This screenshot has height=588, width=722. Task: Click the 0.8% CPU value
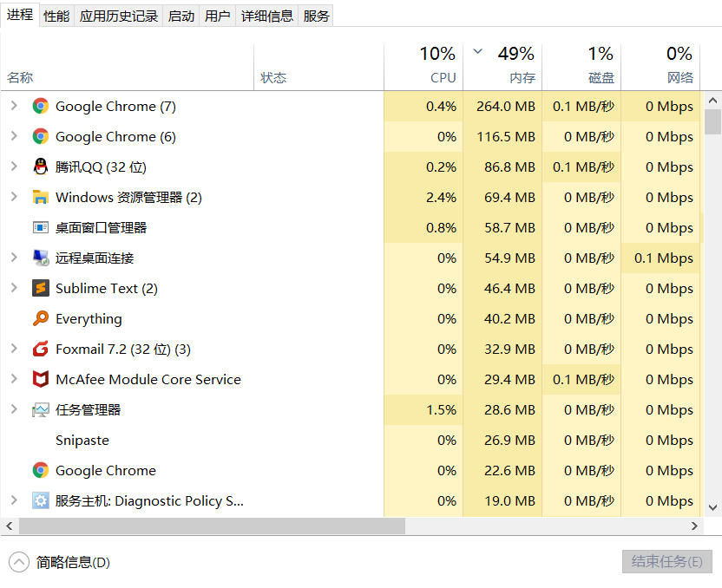441,228
